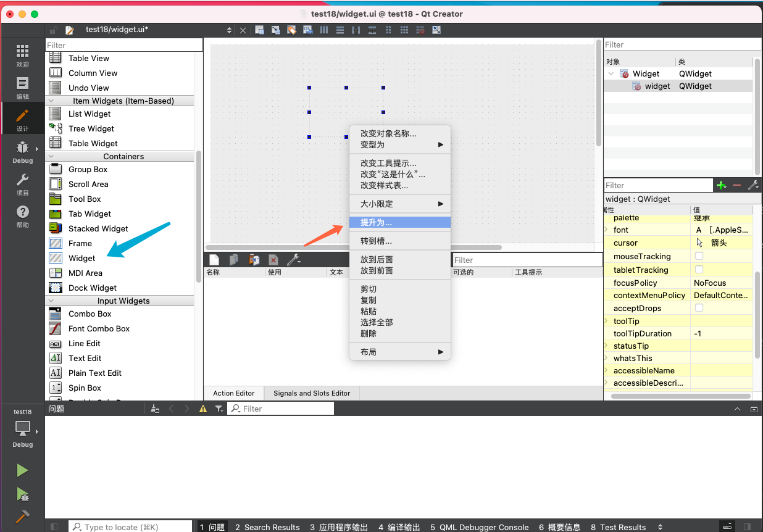Collapse the Widget node in object tree
Viewport: 763px width, 532px height.
pos(611,73)
